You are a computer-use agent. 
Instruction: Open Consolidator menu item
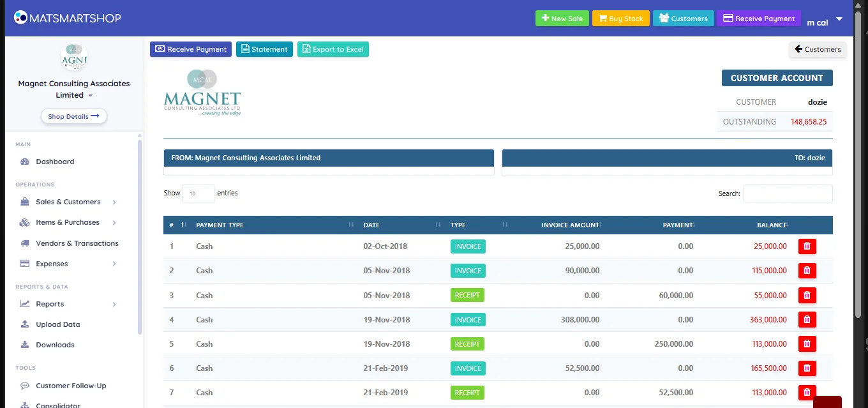(58, 405)
